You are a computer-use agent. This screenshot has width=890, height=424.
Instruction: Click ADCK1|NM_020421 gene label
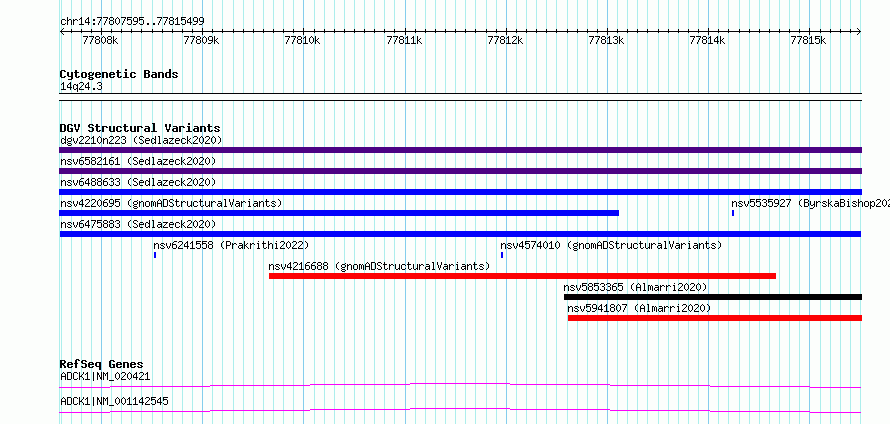(105, 376)
